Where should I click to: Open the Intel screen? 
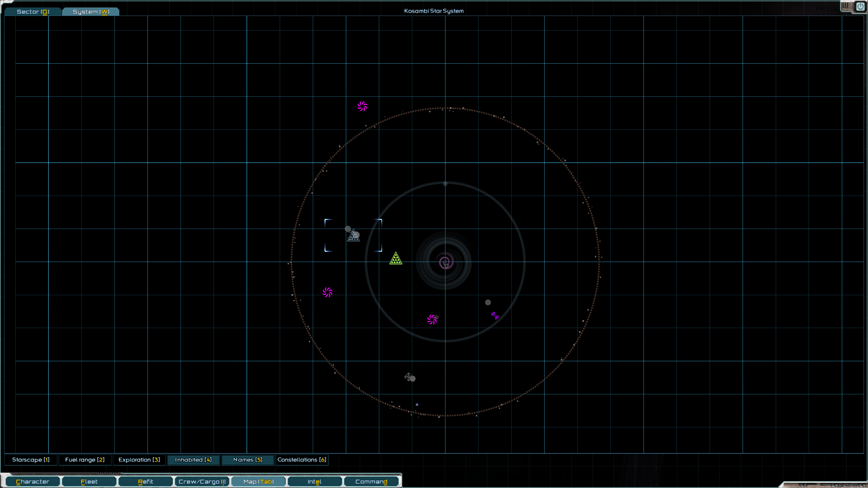(314, 482)
